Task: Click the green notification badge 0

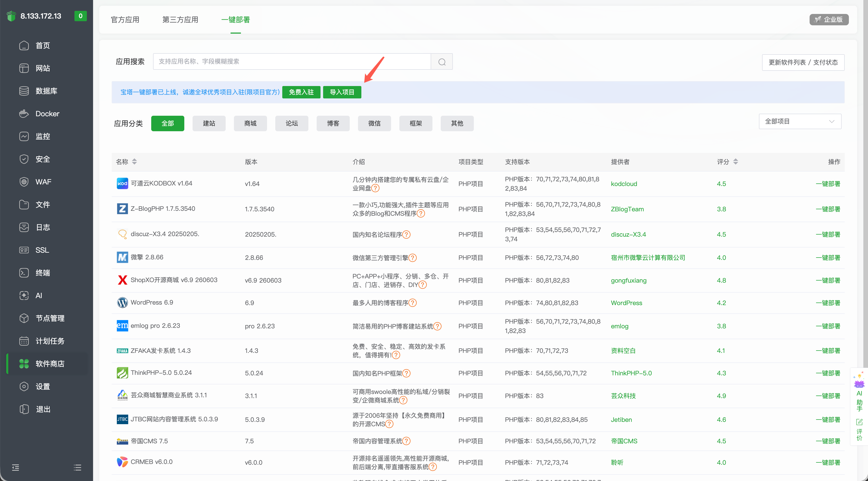Action: [81, 16]
